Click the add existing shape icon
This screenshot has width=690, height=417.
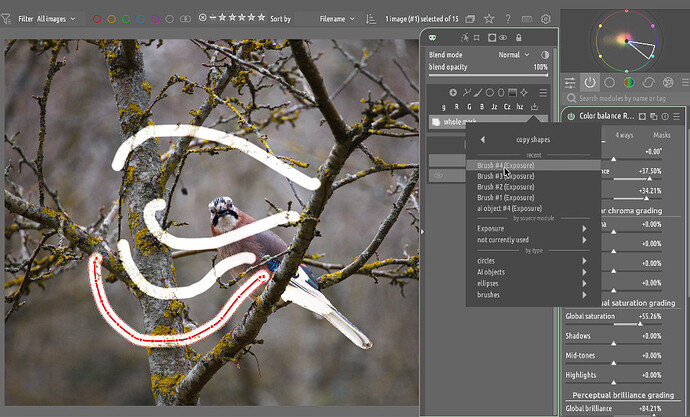click(x=453, y=93)
